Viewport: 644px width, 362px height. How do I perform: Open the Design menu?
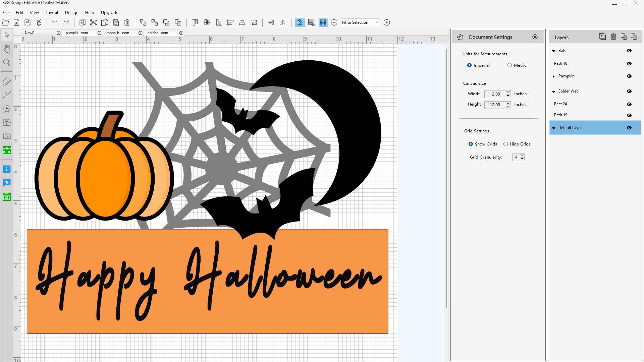(x=71, y=13)
